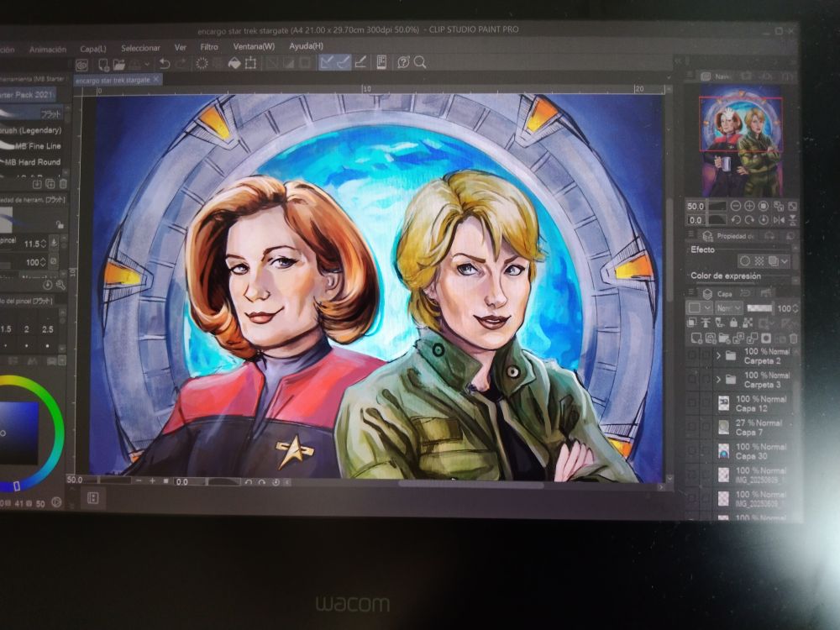Screen dimensions: 840x630
Task: Toggle Lock Layer padlock icon
Action: [x=733, y=323]
